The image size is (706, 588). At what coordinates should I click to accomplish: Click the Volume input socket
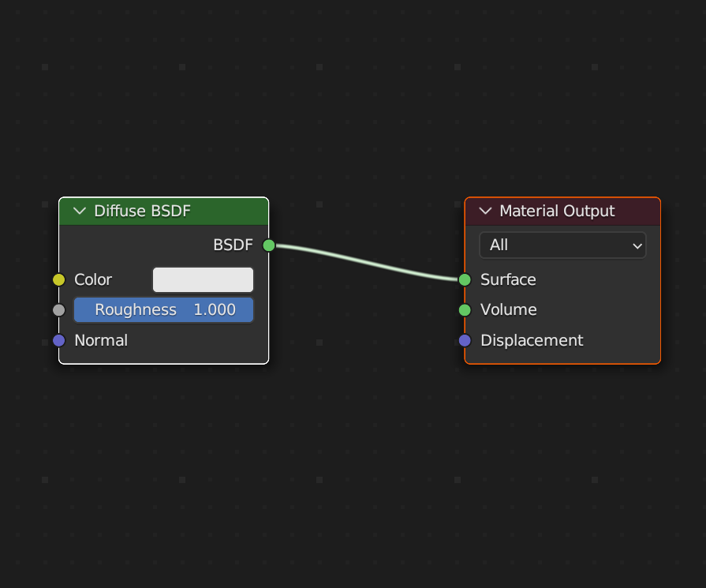pos(464,310)
